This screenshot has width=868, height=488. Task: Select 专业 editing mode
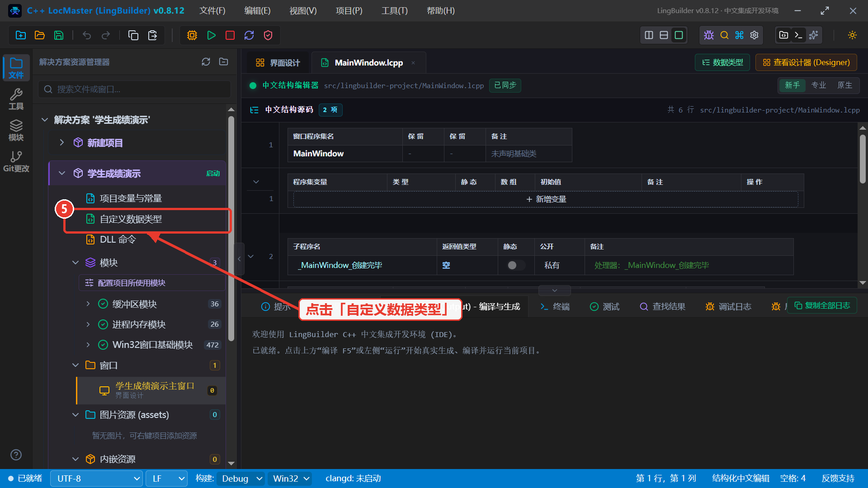point(818,85)
